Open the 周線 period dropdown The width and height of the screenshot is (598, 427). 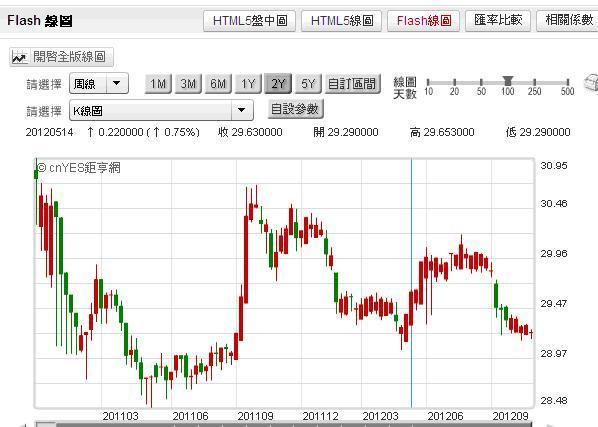[99, 83]
